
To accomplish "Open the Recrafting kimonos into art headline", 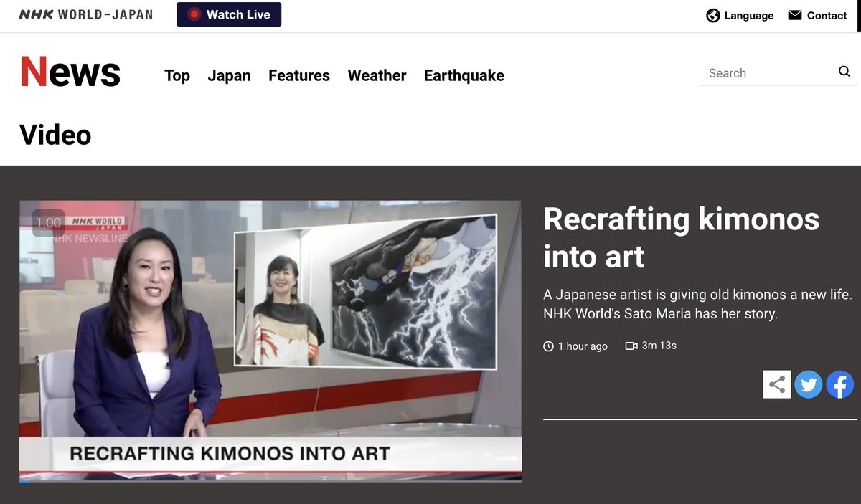I will [681, 237].
